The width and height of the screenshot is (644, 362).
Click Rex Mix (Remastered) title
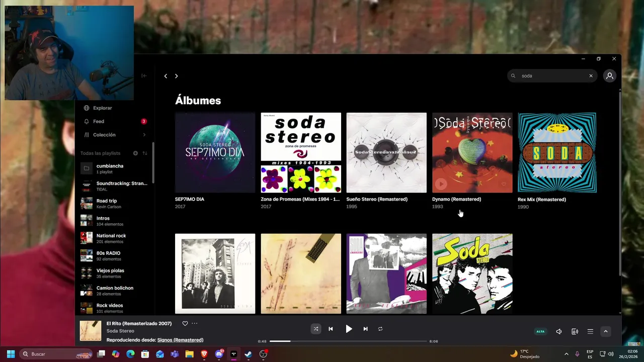(542, 200)
